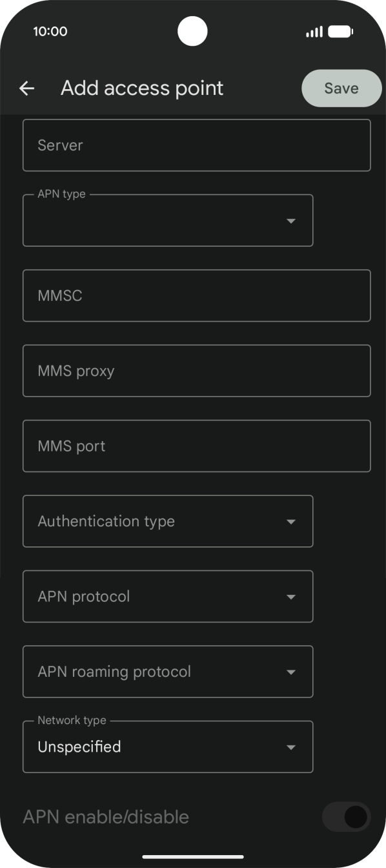Tap the Add access point title

(x=142, y=88)
